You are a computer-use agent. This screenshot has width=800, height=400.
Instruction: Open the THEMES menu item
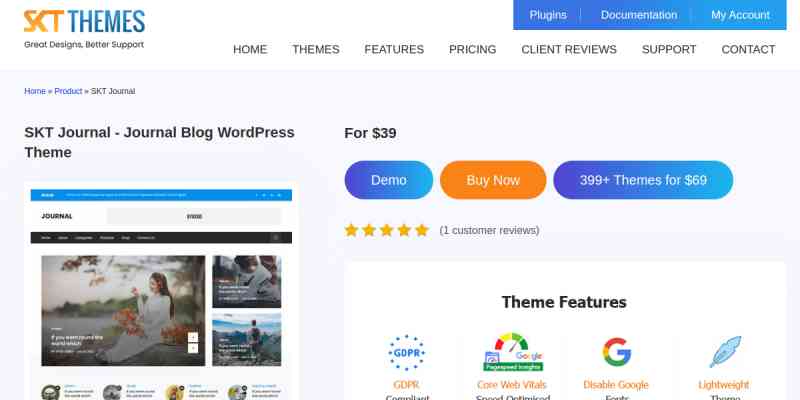click(x=316, y=49)
